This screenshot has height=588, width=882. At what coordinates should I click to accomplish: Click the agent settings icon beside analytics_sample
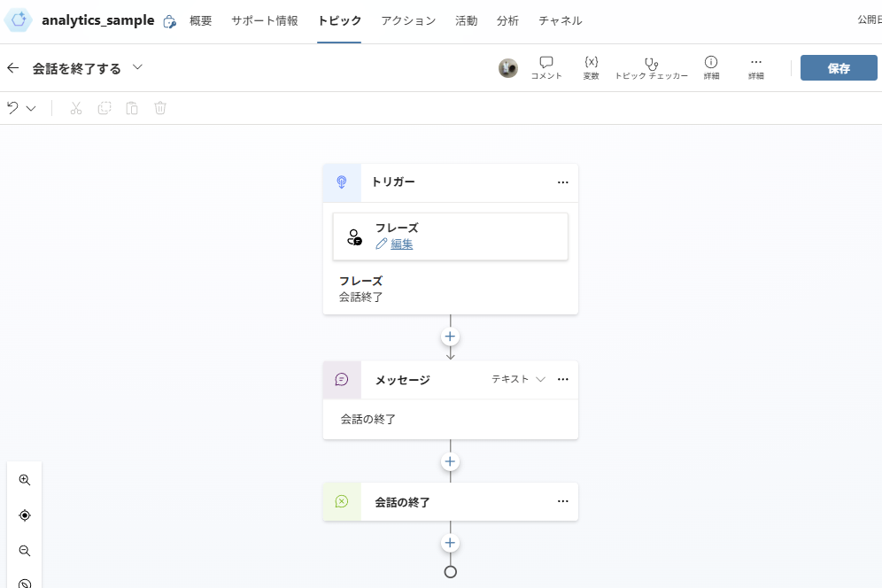point(169,21)
